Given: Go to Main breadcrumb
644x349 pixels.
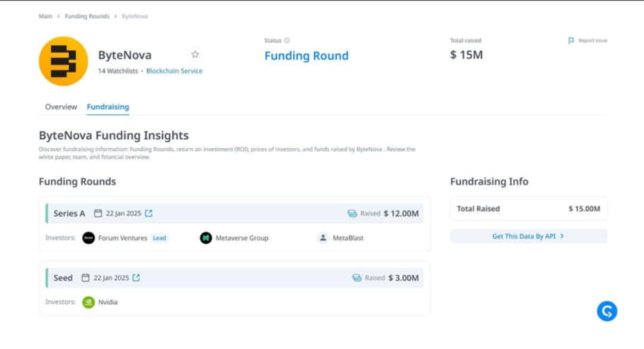Looking at the screenshot, I should (x=45, y=17).
